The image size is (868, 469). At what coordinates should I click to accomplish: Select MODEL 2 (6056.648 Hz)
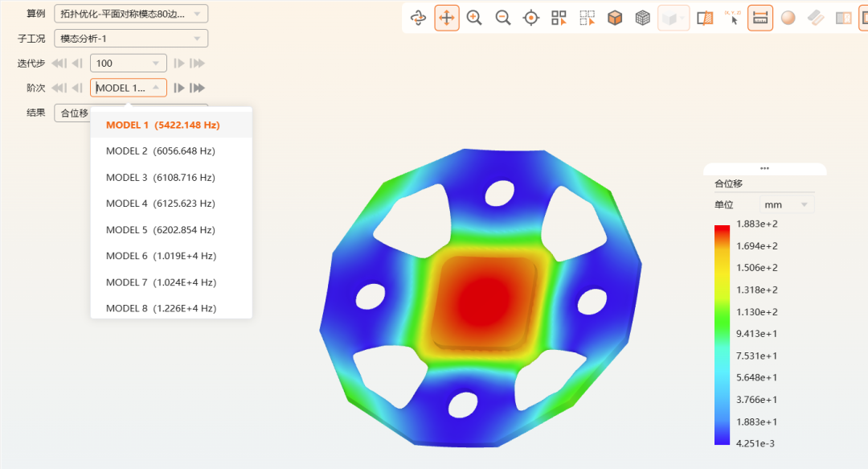tap(171, 150)
